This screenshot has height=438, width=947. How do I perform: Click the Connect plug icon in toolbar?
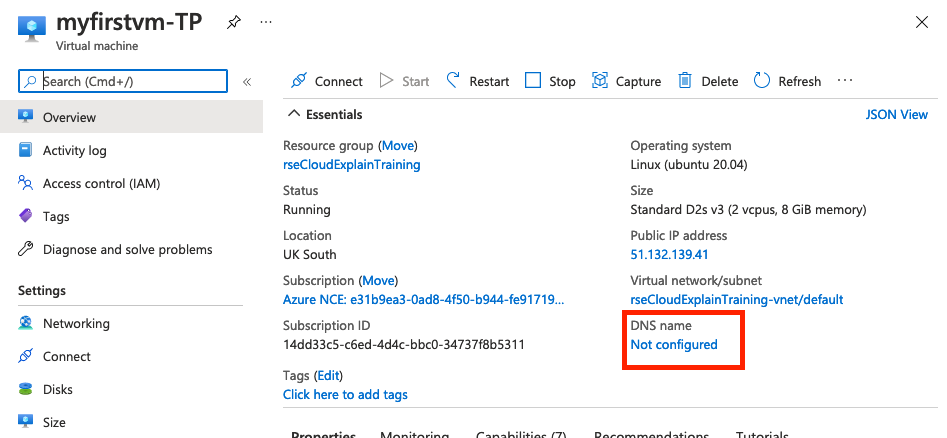[299, 80]
